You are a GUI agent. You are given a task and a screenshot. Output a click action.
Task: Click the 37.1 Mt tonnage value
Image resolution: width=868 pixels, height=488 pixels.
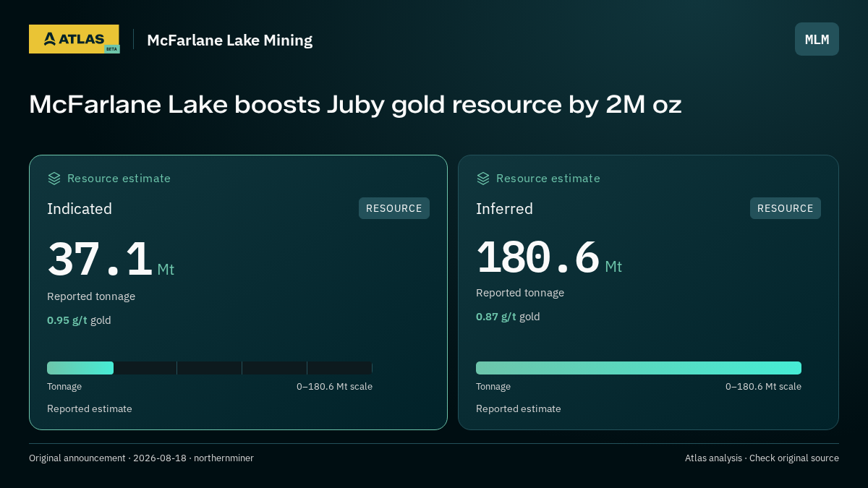point(111,260)
